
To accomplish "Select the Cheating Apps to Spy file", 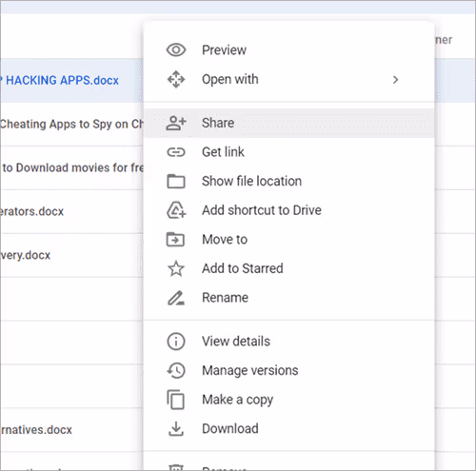I will pyautogui.click(x=71, y=124).
